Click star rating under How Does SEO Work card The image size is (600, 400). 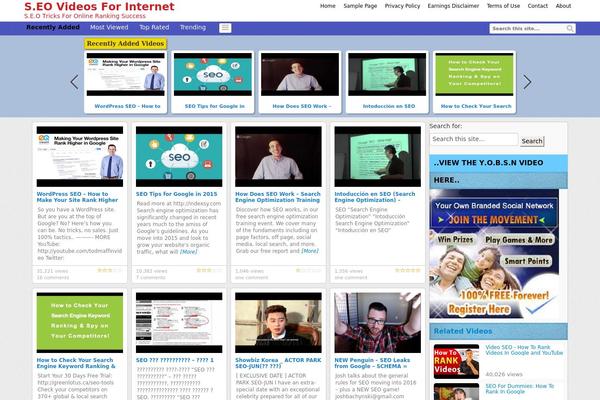click(308, 270)
